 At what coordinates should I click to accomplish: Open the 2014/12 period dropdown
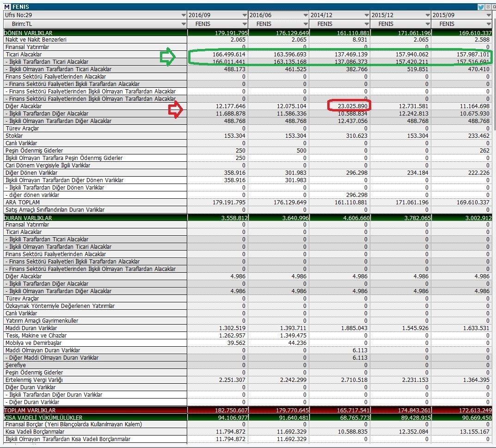coord(367,15)
